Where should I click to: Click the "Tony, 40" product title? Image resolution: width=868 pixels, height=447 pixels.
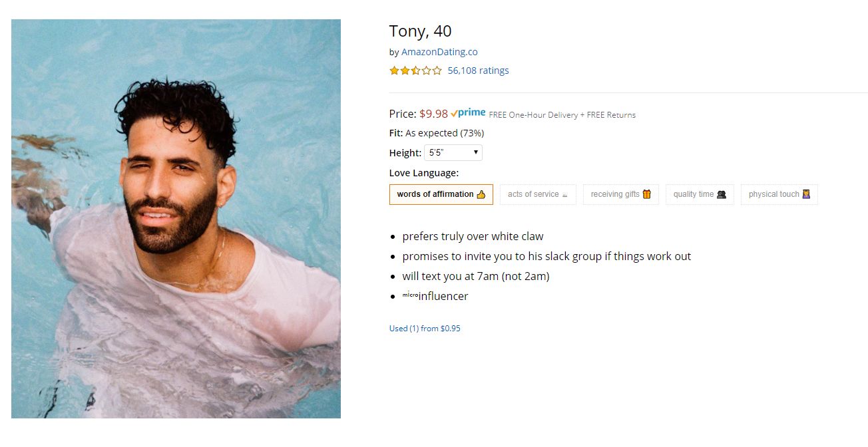(x=420, y=31)
